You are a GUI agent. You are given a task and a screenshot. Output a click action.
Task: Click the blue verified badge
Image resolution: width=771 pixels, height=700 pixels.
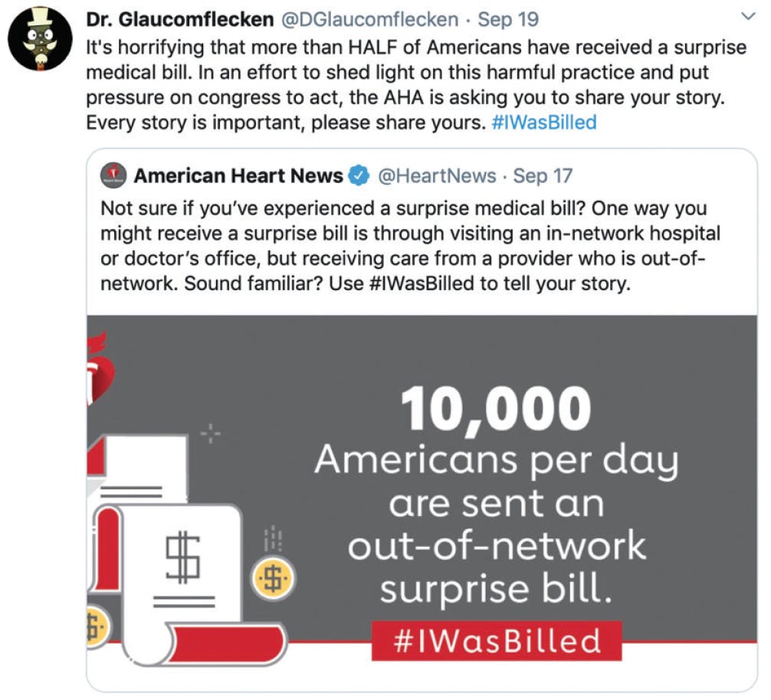[359, 176]
